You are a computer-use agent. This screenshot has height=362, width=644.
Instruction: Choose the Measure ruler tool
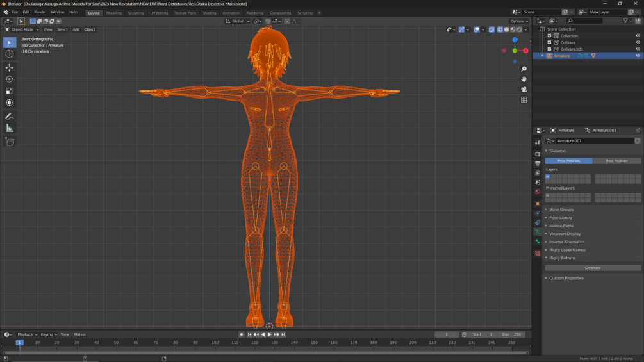pyautogui.click(x=10, y=128)
